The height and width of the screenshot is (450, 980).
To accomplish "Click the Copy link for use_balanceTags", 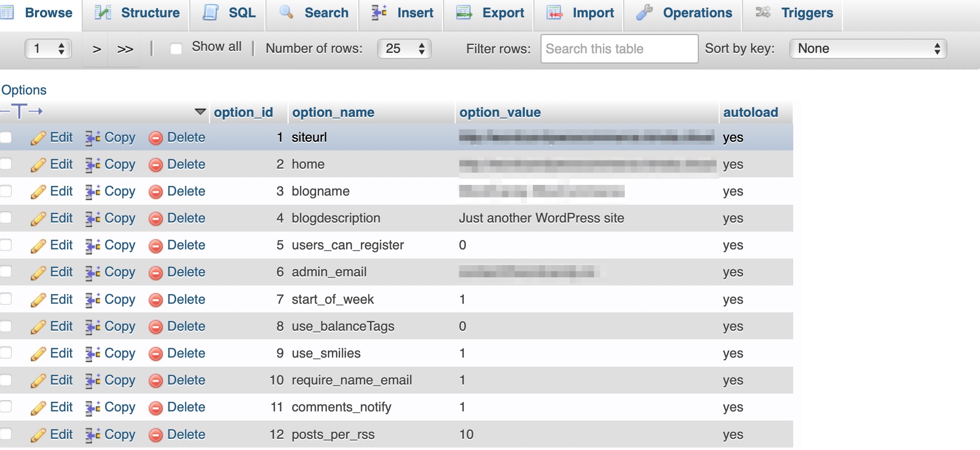I will (120, 326).
